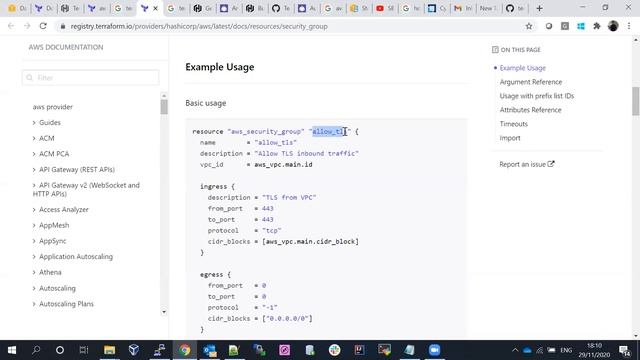
Task: Open Cortana circle icon on taskbar
Action: point(60,350)
